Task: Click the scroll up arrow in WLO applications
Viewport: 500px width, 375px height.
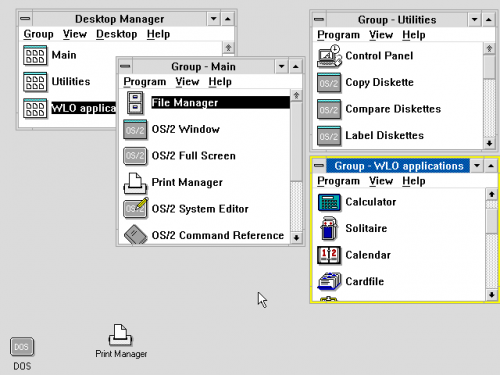Action: pyautogui.click(x=491, y=194)
